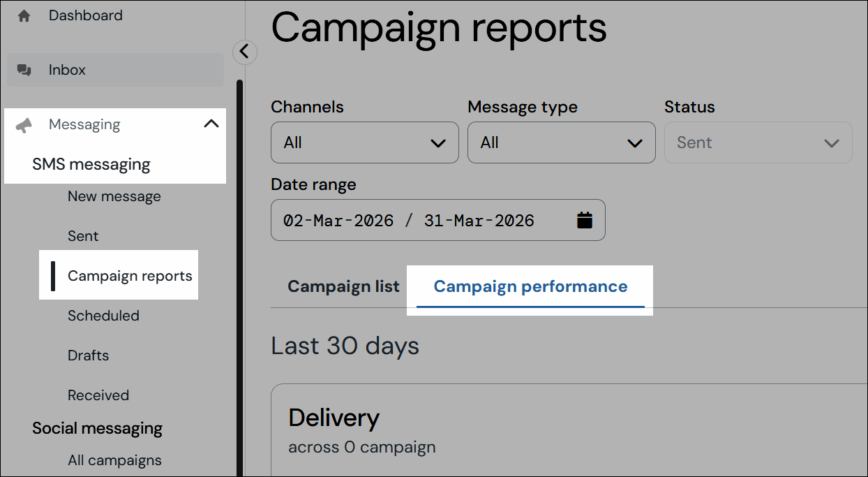Open the Scheduled messages page

[x=103, y=316]
